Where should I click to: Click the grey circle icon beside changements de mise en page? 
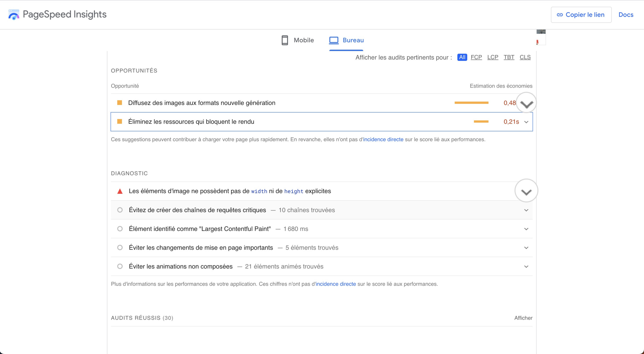coord(120,248)
